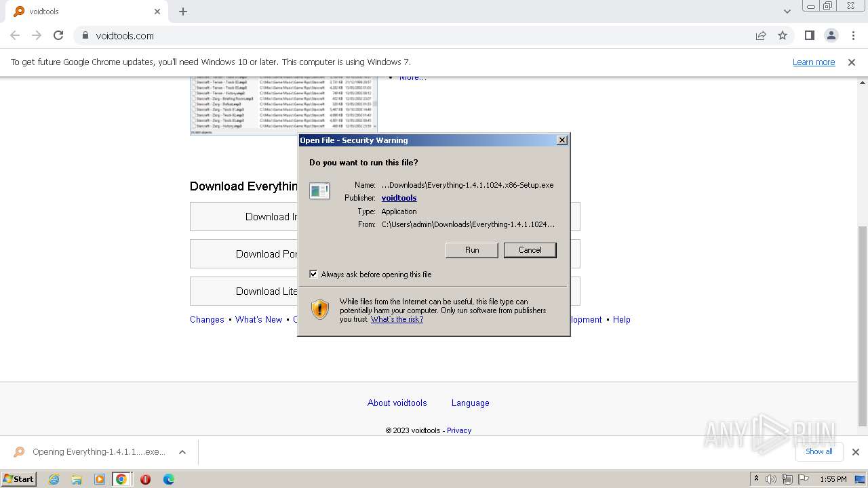Open the voidtools publisher link

tap(399, 198)
